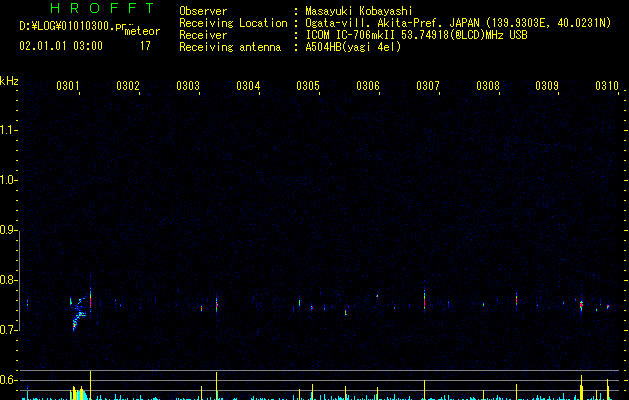The width and height of the screenshot is (629, 400).
Task: Click the large branching meteor echo after 0301
Action: click(78, 313)
